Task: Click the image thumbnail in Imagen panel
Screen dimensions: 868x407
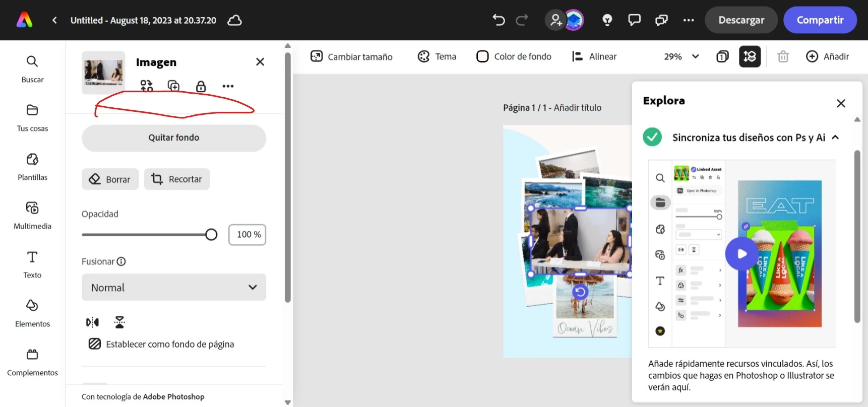Action: click(103, 73)
